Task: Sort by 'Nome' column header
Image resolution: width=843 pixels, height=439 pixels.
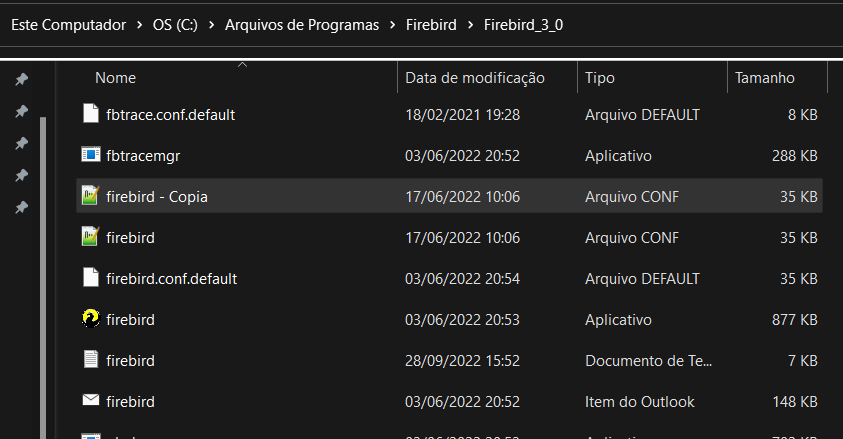Action: (x=116, y=78)
